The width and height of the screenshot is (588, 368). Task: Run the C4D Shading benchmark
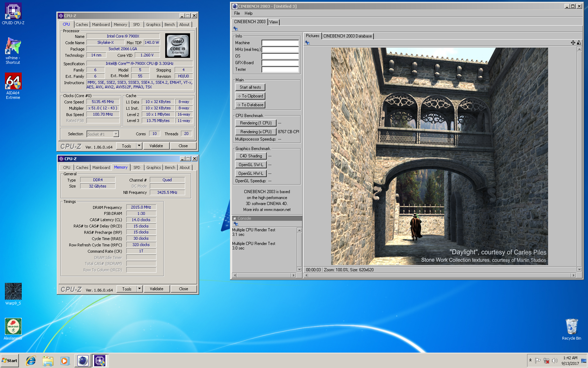pyautogui.click(x=251, y=156)
